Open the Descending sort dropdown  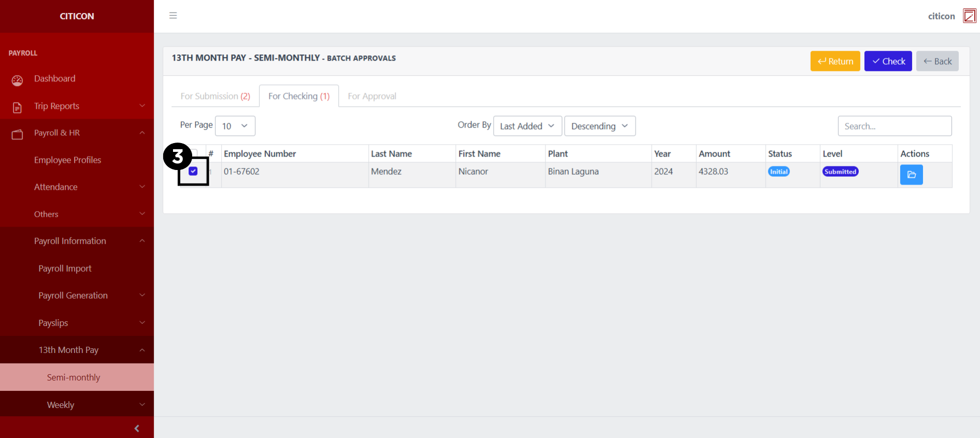click(x=599, y=126)
